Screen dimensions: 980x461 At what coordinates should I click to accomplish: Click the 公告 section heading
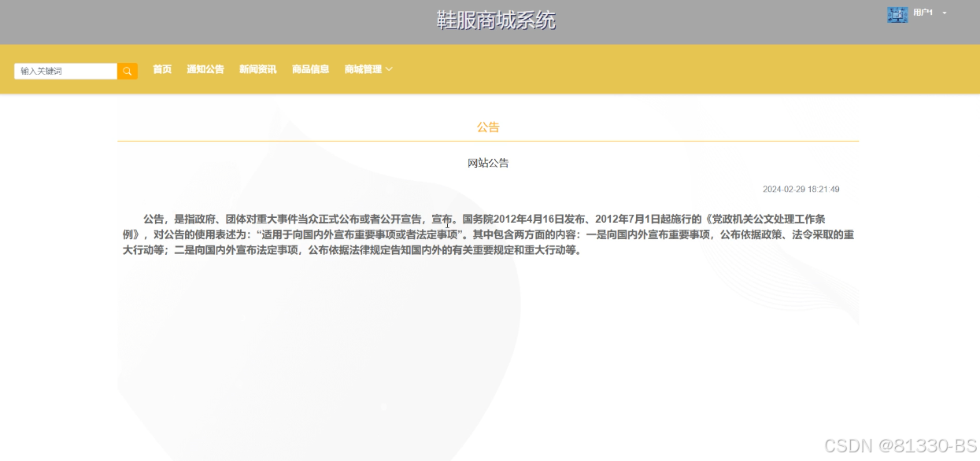click(488, 127)
